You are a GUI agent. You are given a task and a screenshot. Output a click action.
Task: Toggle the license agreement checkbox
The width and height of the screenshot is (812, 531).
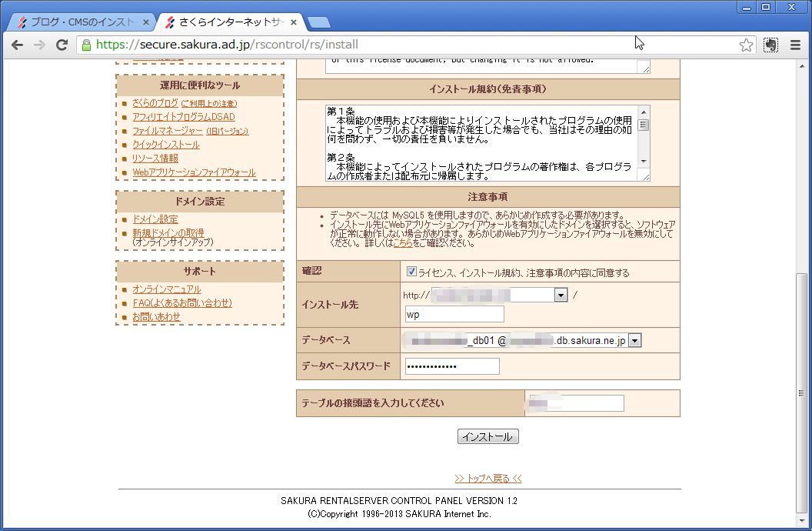(411, 271)
